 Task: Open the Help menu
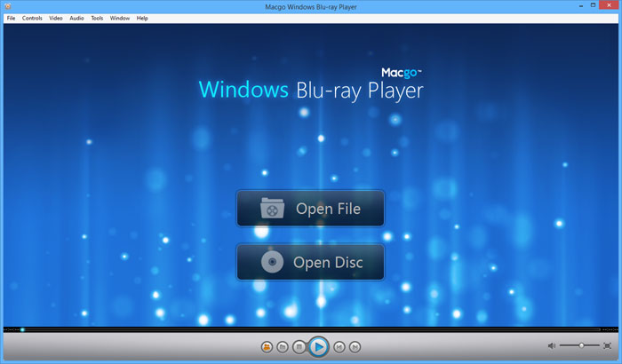coord(142,19)
